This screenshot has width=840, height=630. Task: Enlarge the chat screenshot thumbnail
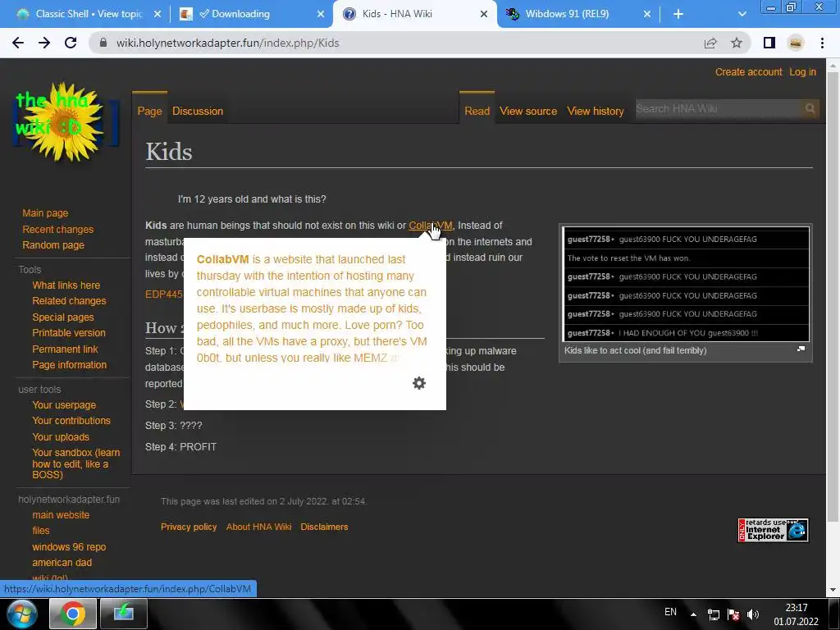[685, 284]
